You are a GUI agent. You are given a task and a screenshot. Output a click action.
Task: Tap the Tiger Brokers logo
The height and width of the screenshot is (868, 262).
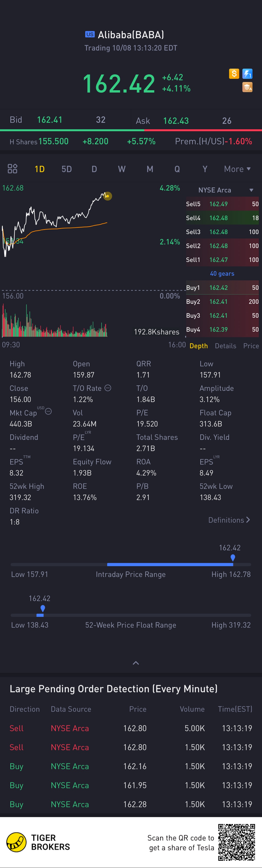(38, 842)
